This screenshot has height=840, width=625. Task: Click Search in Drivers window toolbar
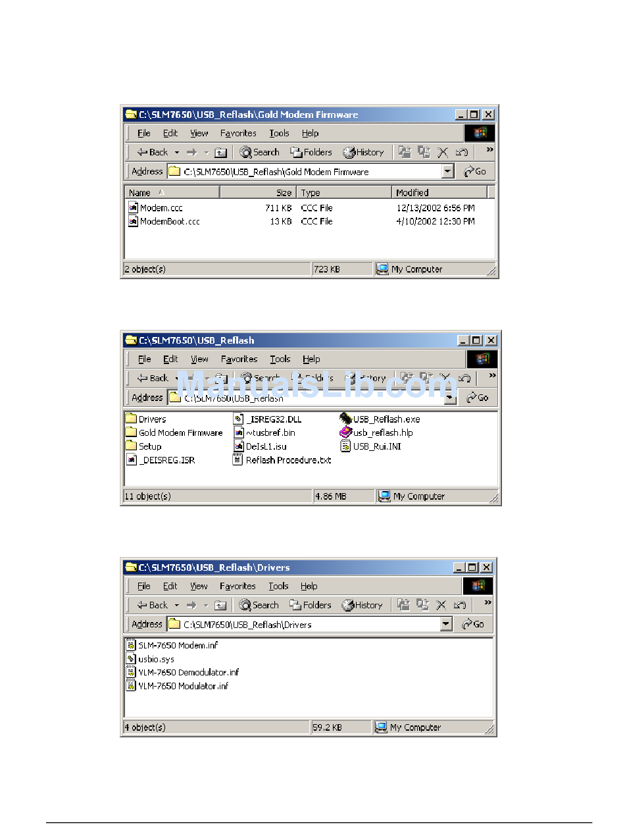tap(259, 605)
